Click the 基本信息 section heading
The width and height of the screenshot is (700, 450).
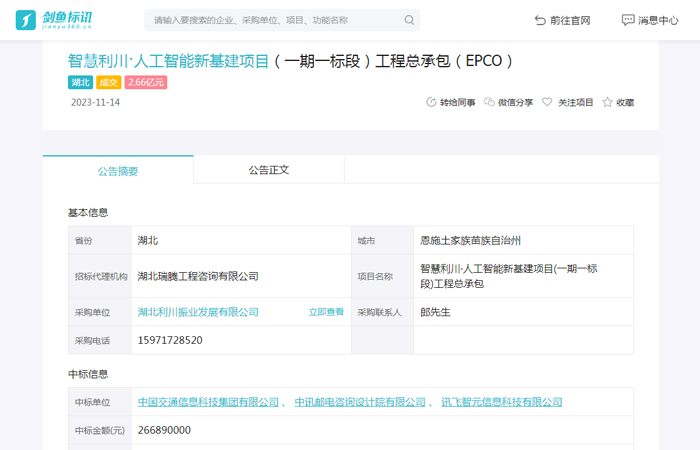(x=88, y=212)
